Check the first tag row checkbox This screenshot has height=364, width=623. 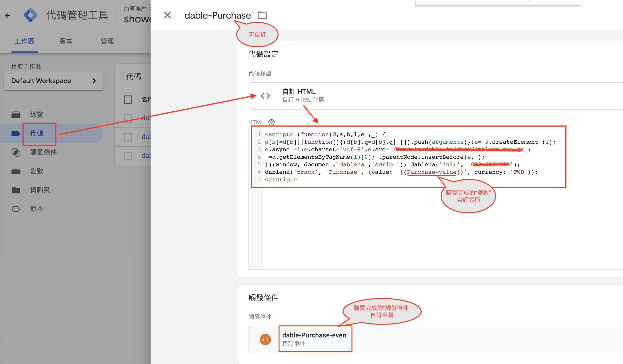(128, 118)
